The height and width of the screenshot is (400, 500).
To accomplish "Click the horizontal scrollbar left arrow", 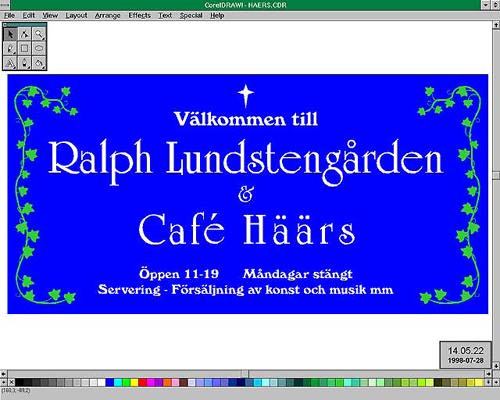I will (3, 374).
